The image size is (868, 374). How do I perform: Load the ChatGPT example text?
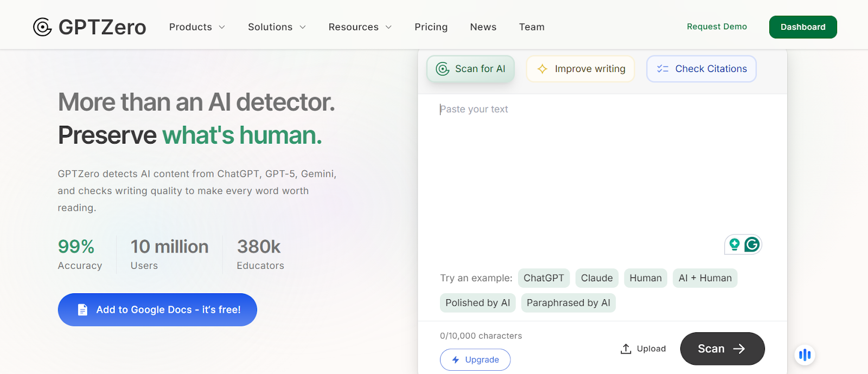tap(544, 278)
